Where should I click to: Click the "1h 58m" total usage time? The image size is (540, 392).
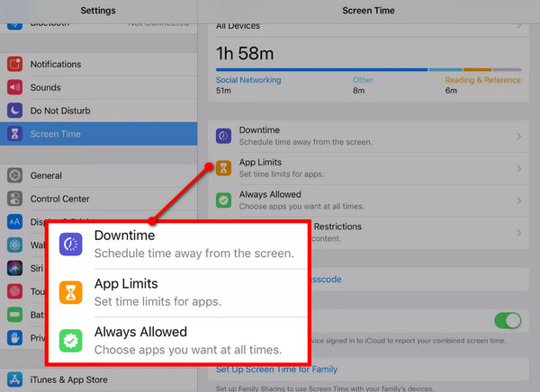pyautogui.click(x=245, y=54)
